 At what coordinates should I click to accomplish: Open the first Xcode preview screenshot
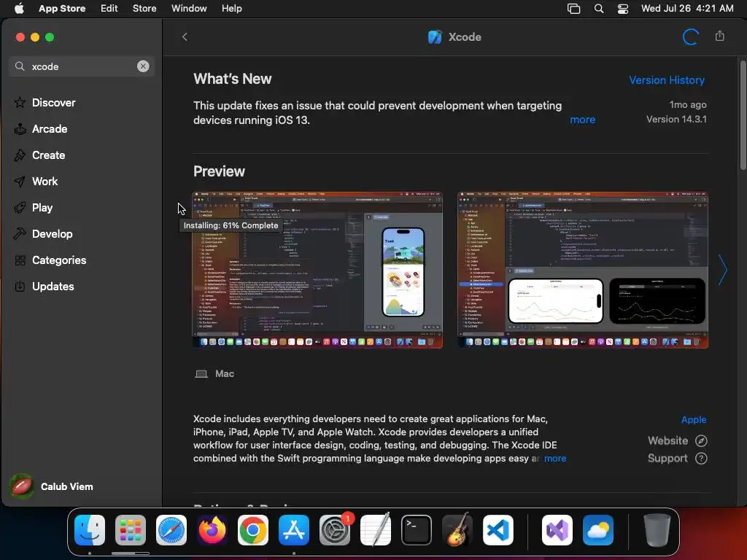pos(317,270)
